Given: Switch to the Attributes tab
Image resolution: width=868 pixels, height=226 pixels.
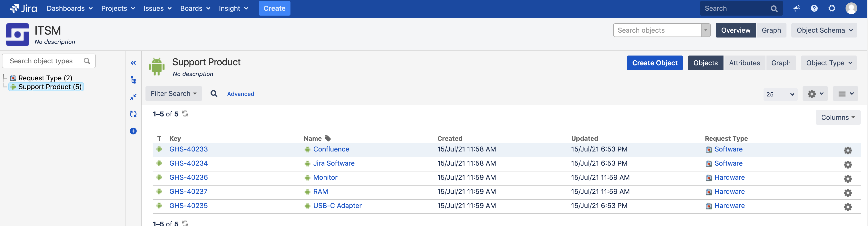Looking at the screenshot, I should (x=744, y=63).
